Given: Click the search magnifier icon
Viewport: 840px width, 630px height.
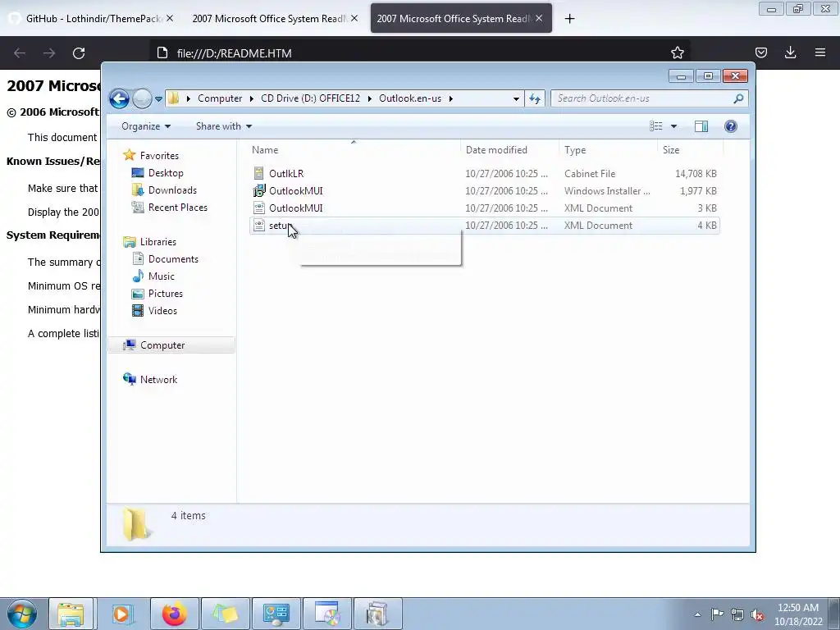Looking at the screenshot, I should [738, 98].
